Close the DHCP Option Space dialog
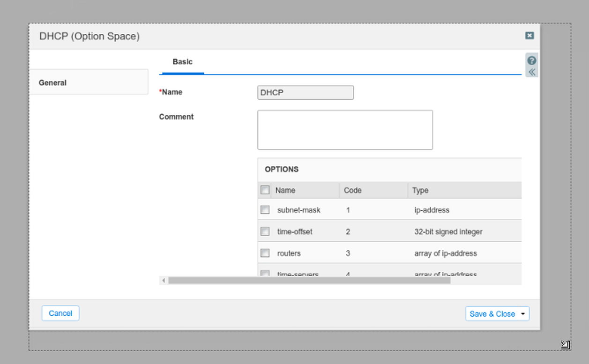Image resolution: width=589 pixels, height=364 pixels. [529, 36]
